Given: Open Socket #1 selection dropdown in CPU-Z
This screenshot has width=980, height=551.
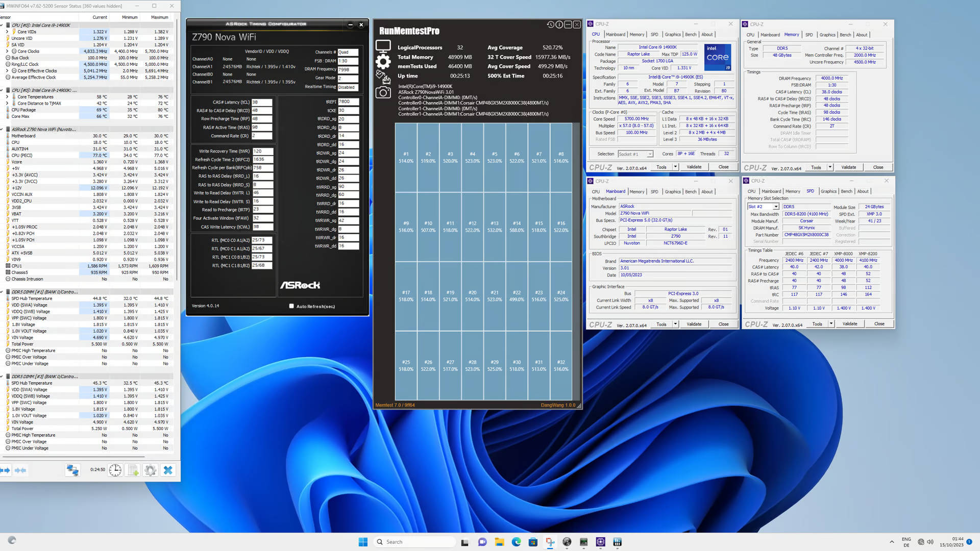Looking at the screenshot, I should pos(635,154).
